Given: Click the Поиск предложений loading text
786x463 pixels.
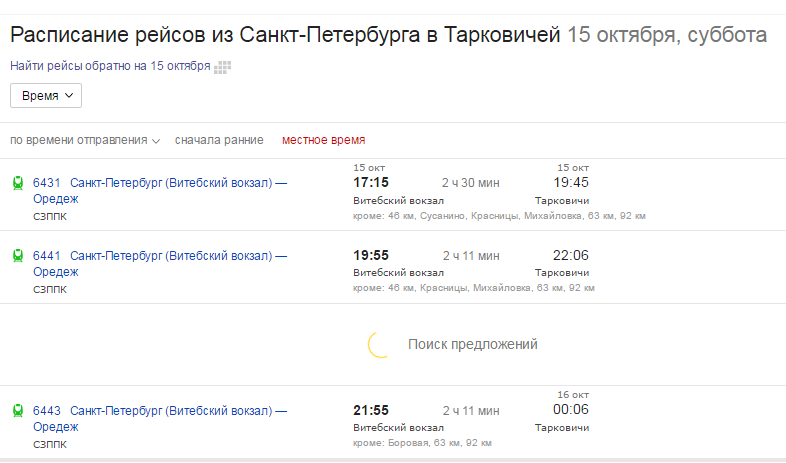Looking at the screenshot, I should click(472, 344).
